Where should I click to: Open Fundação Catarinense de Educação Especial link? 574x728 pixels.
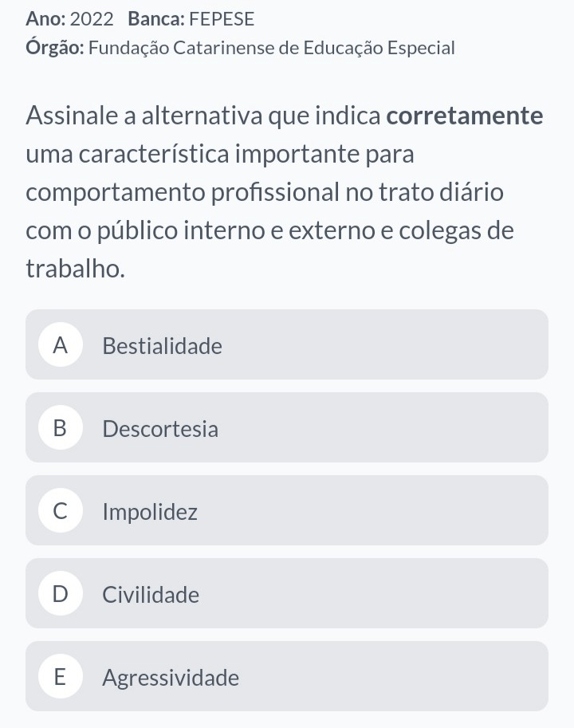point(272,48)
